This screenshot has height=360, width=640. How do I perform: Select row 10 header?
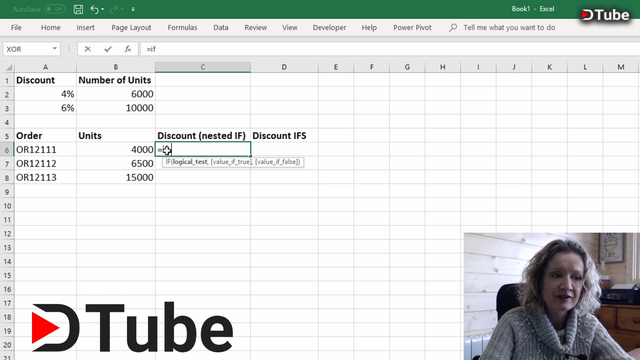[x=7, y=206]
